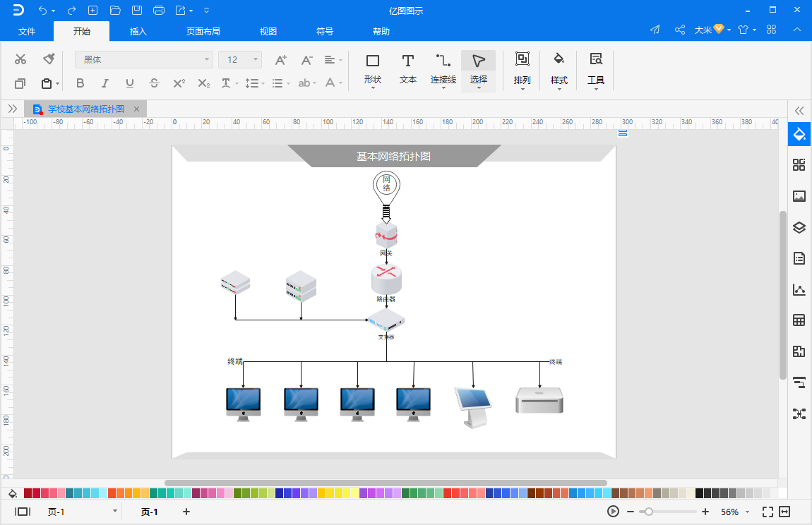Click the Undo arrow in title bar

(42, 11)
